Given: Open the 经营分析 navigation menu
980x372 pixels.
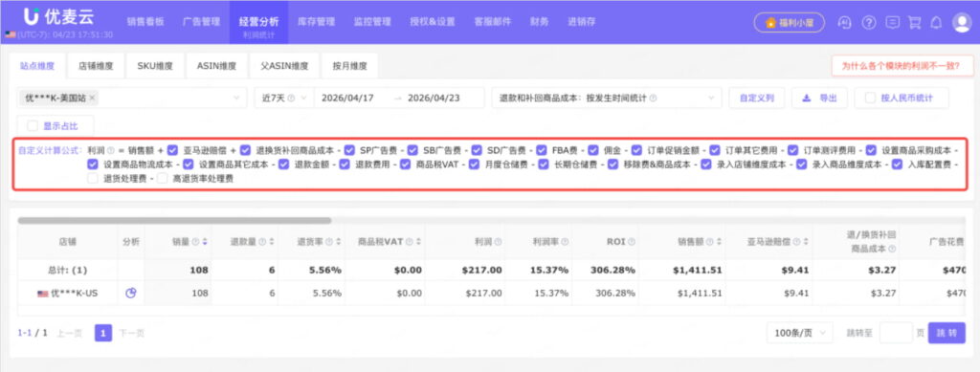Looking at the screenshot, I should click(x=258, y=22).
